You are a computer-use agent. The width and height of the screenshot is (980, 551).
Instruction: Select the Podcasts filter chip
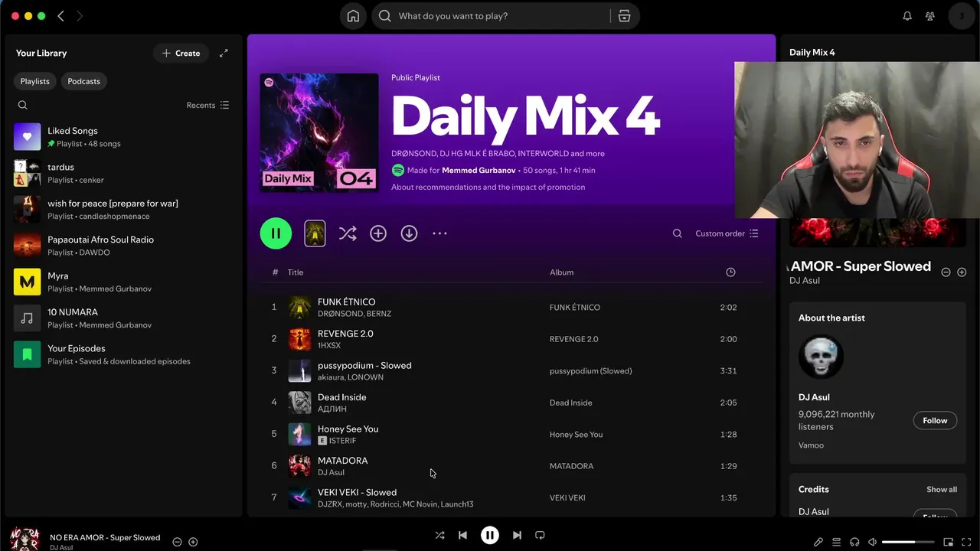[83, 81]
